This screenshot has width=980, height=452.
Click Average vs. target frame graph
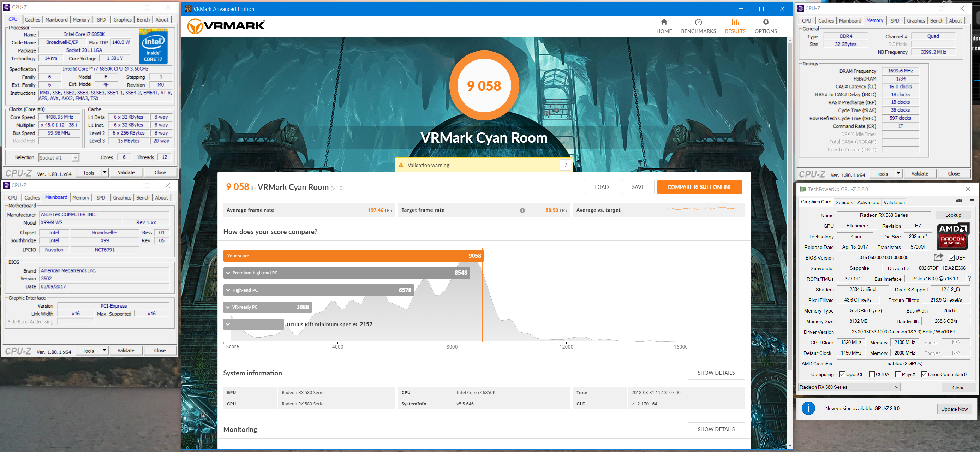[702, 209]
